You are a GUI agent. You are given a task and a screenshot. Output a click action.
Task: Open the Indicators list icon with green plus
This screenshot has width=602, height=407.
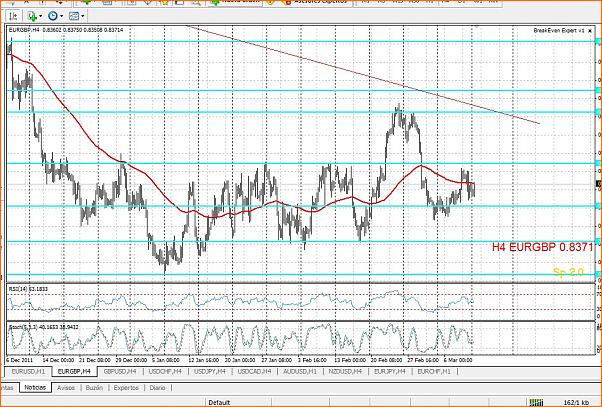[31, 16]
